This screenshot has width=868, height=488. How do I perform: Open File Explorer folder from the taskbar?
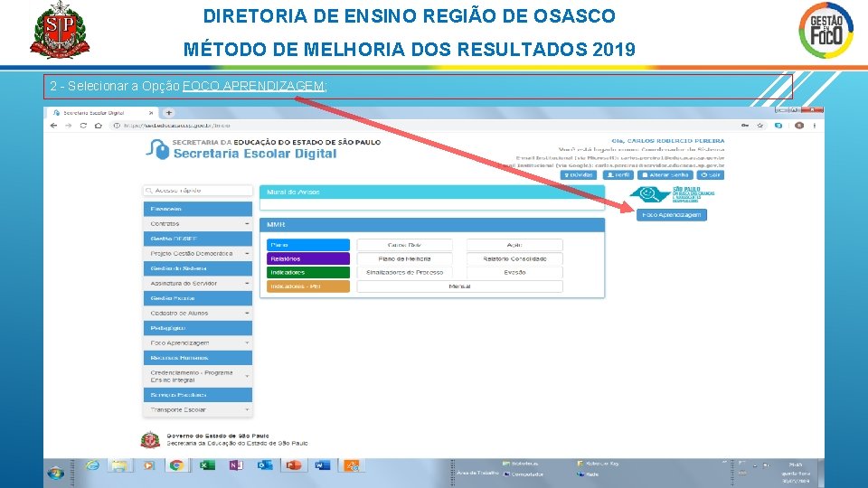119,466
